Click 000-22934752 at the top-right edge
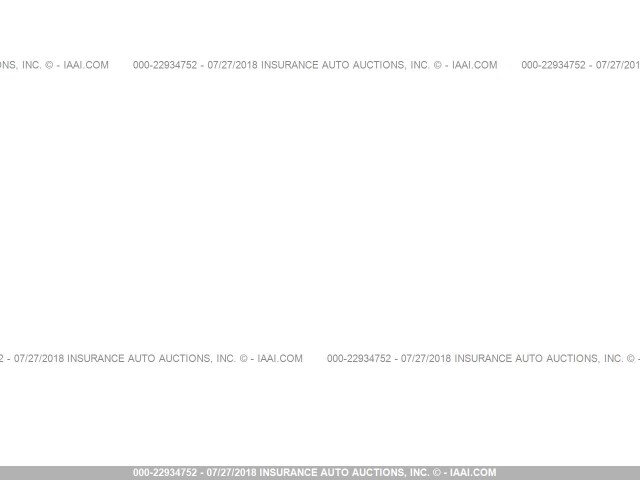Viewport: 640px width, 480px height. pyautogui.click(x=553, y=65)
